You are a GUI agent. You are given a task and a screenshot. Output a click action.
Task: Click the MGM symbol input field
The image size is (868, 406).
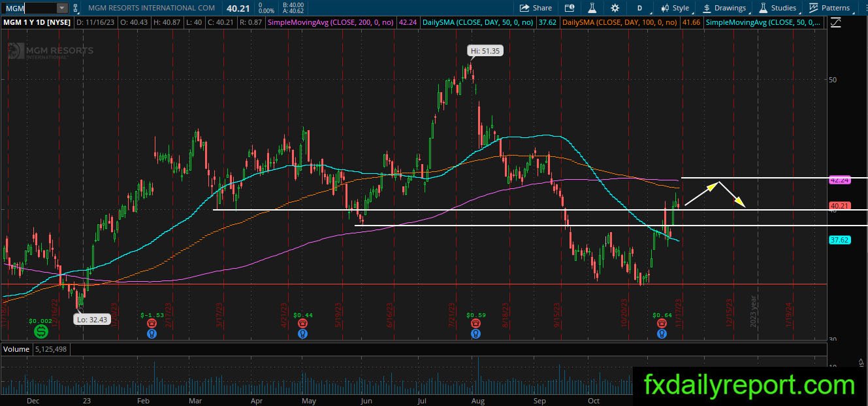29,8
